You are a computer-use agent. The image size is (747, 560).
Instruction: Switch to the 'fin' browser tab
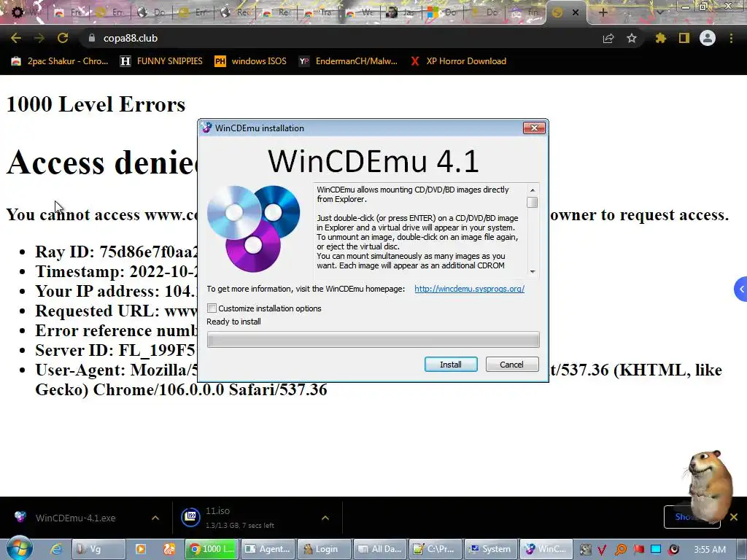[x=525, y=12]
